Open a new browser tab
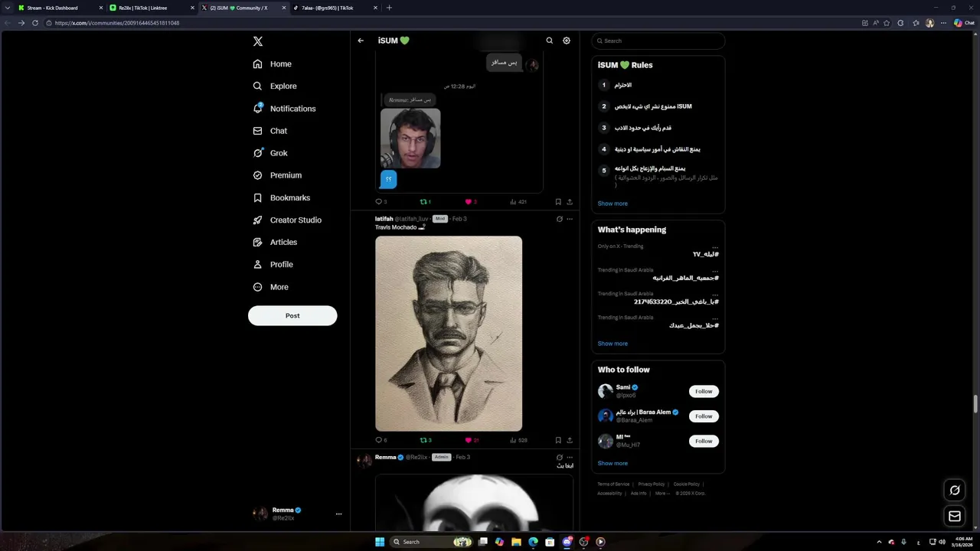 pyautogui.click(x=389, y=8)
